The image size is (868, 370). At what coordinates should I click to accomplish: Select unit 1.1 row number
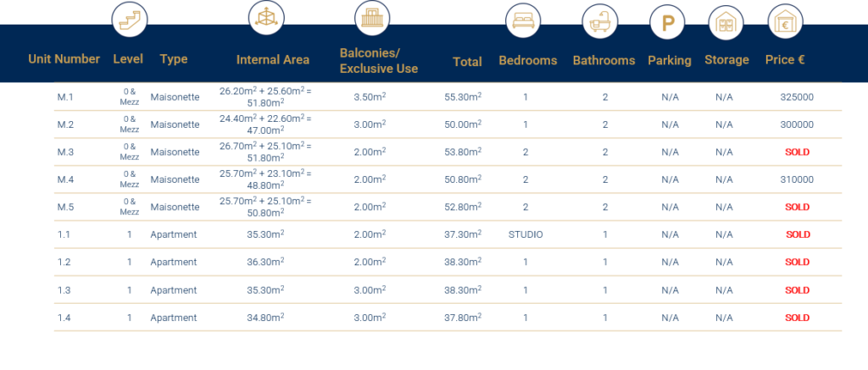pos(64,235)
